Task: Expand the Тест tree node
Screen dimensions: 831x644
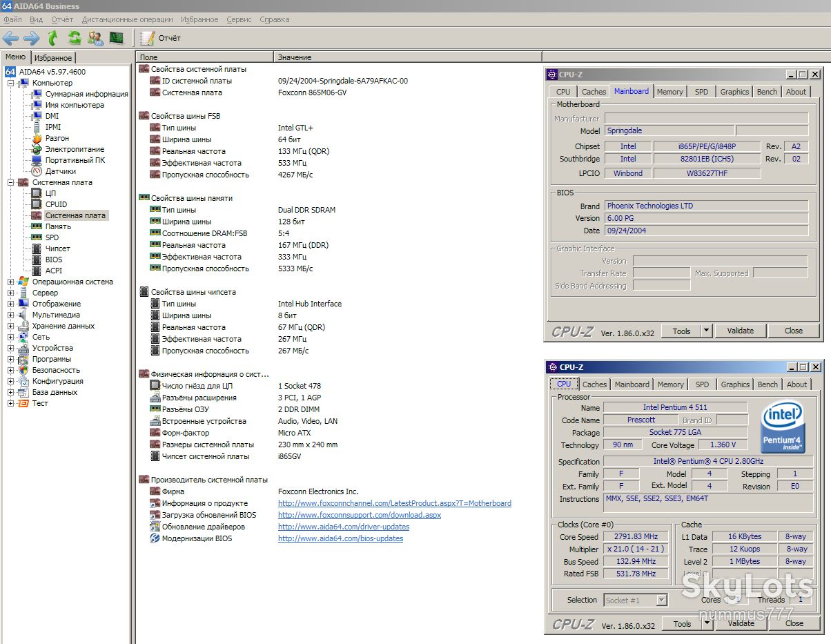Action: pyautogui.click(x=11, y=403)
